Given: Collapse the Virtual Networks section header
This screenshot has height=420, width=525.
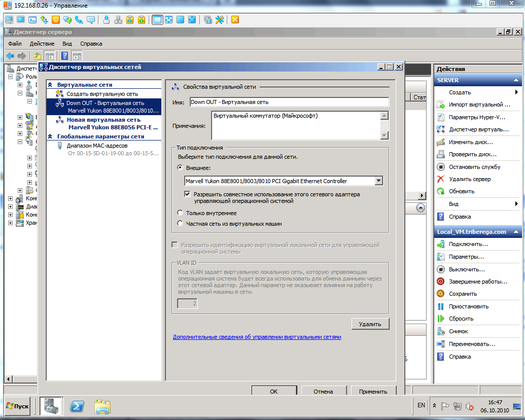Looking at the screenshot, I should (50, 85).
